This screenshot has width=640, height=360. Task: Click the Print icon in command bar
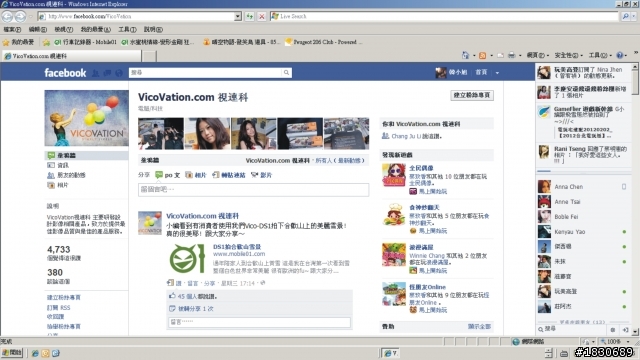point(511,55)
